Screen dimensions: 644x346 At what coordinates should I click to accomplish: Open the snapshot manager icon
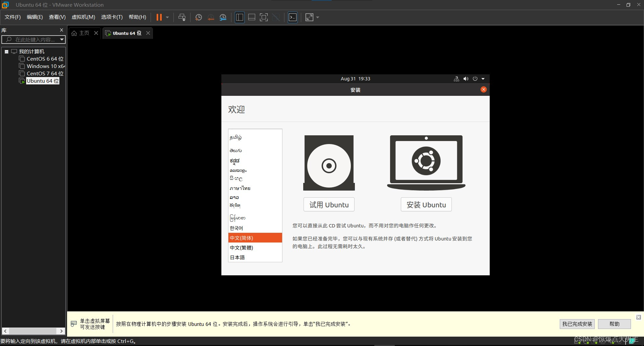coord(223,17)
